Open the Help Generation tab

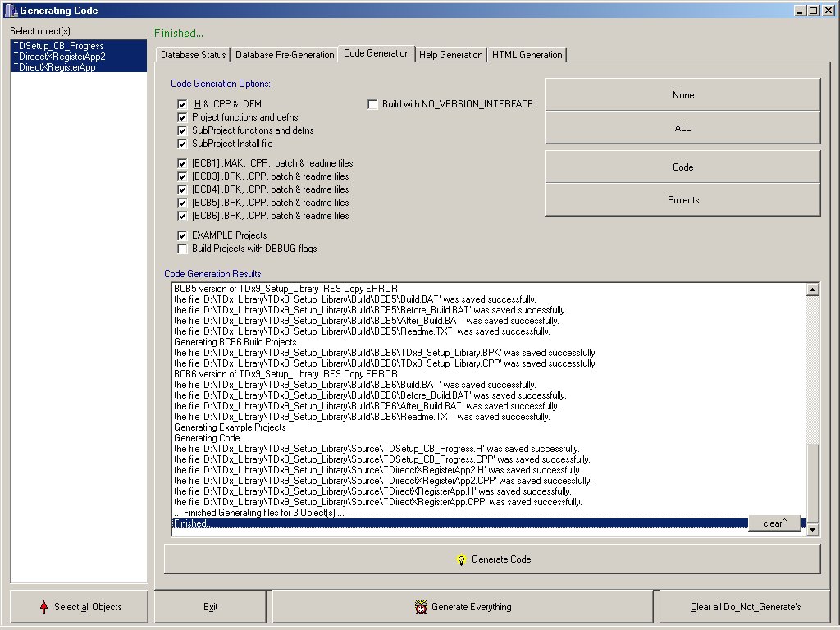(x=450, y=55)
